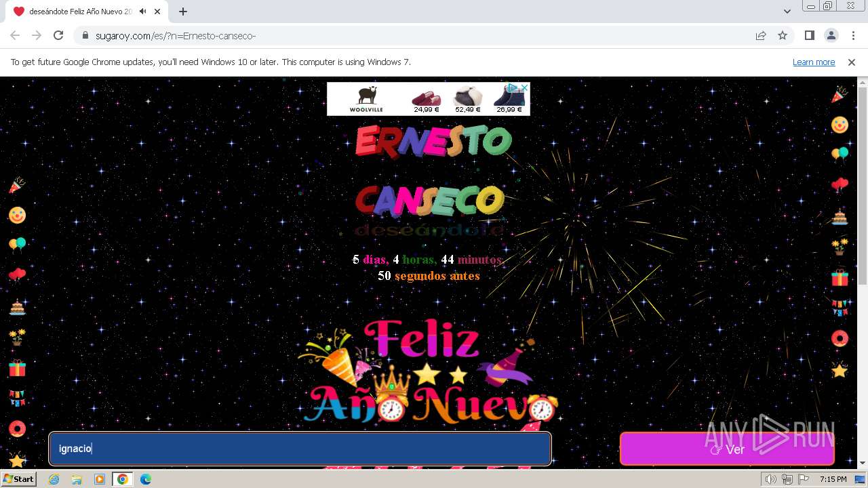Click the gift box emoji on left sidebar
Screen dimensions: 868x488
pos(17,368)
